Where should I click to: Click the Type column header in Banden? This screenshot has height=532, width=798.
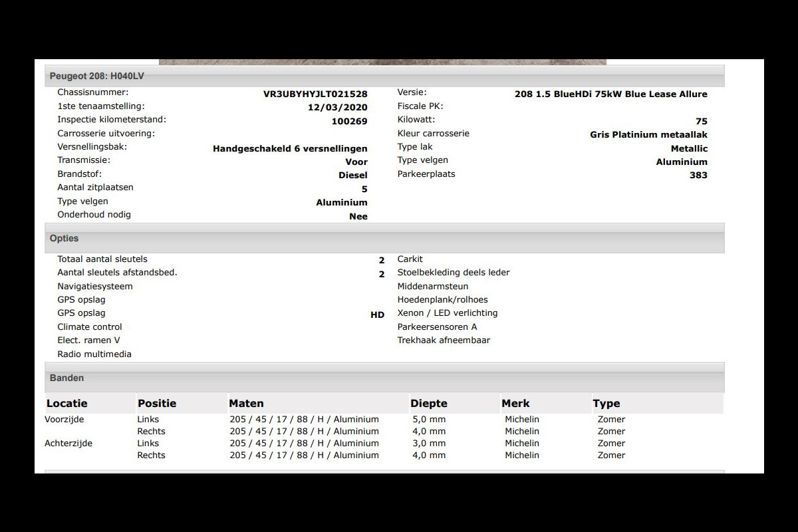(606, 404)
